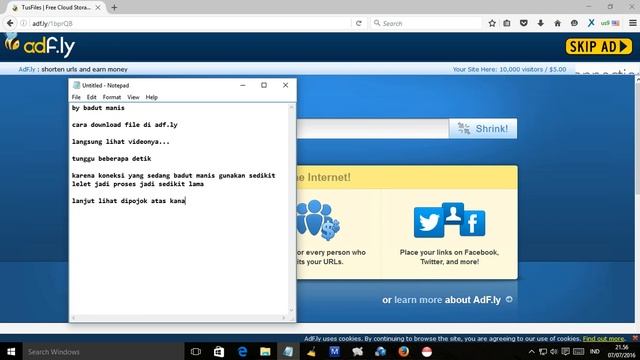The width and height of the screenshot is (640, 360).
Task: Close the TusFiles tab
Action: (x=98, y=7)
